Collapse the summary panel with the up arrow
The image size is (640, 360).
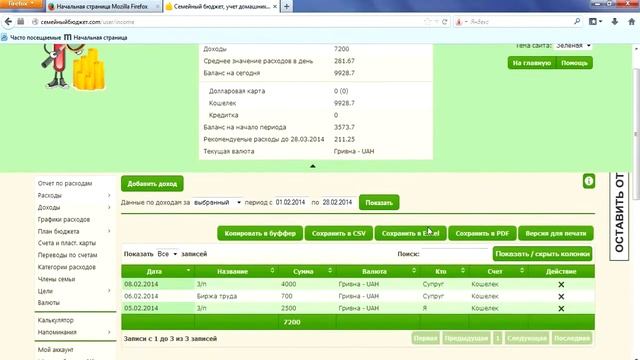tap(313, 166)
